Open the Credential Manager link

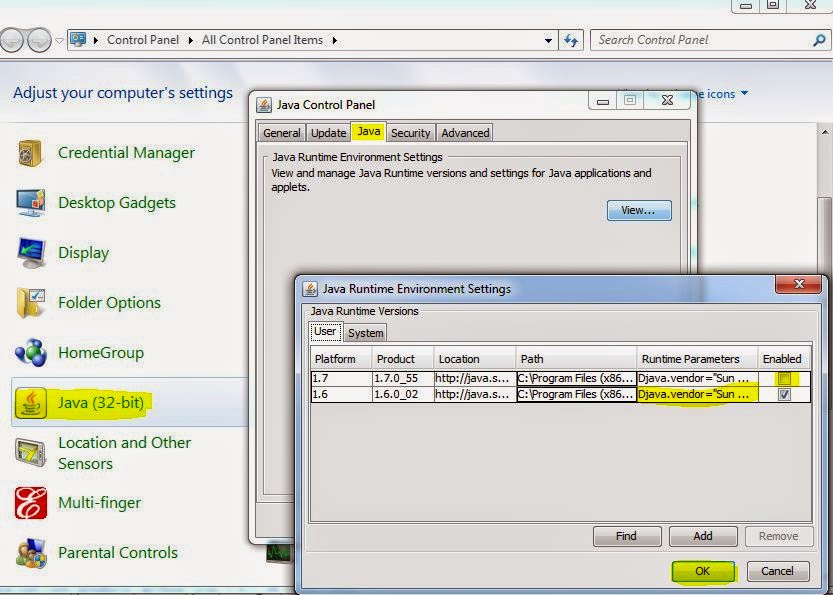pyautogui.click(x=126, y=153)
